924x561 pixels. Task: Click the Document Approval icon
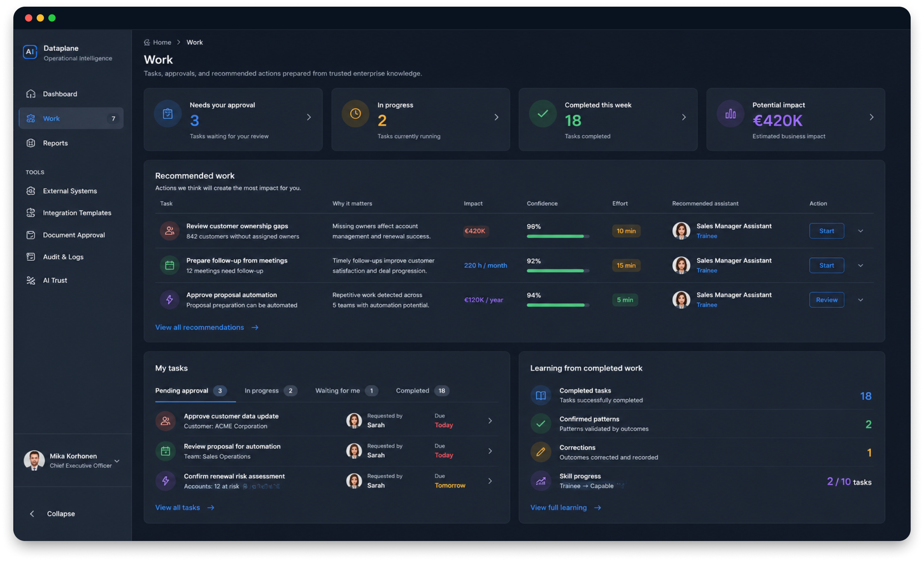click(31, 235)
